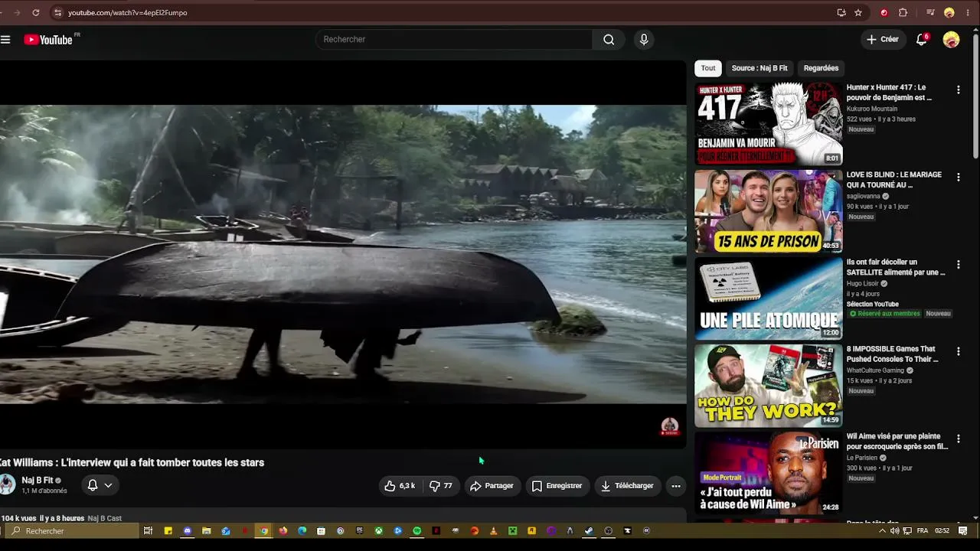Open YouTube notifications bell with badge

922,40
